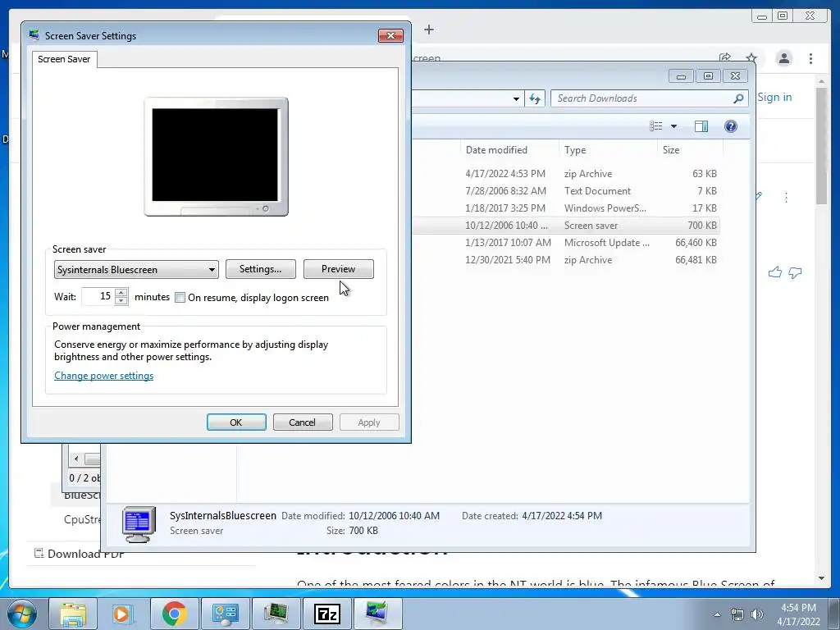
Task: Select the zip Archive 66,481 KB row
Action: [x=566, y=260]
